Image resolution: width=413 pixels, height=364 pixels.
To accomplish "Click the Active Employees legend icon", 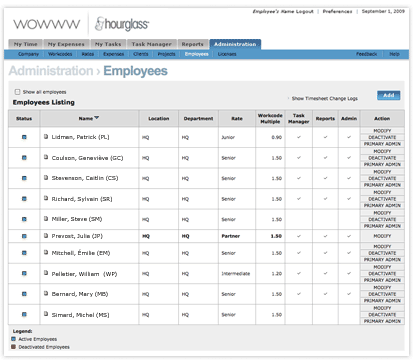I will click(x=13, y=339).
